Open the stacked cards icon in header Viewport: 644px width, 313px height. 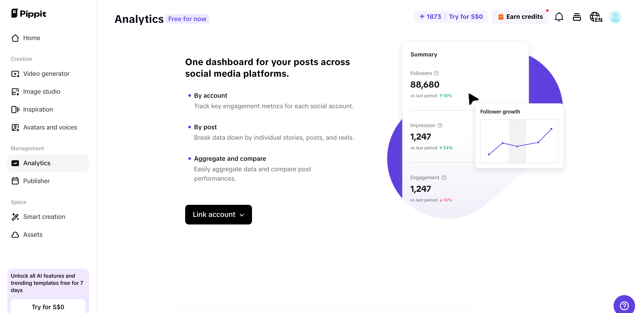577,17
